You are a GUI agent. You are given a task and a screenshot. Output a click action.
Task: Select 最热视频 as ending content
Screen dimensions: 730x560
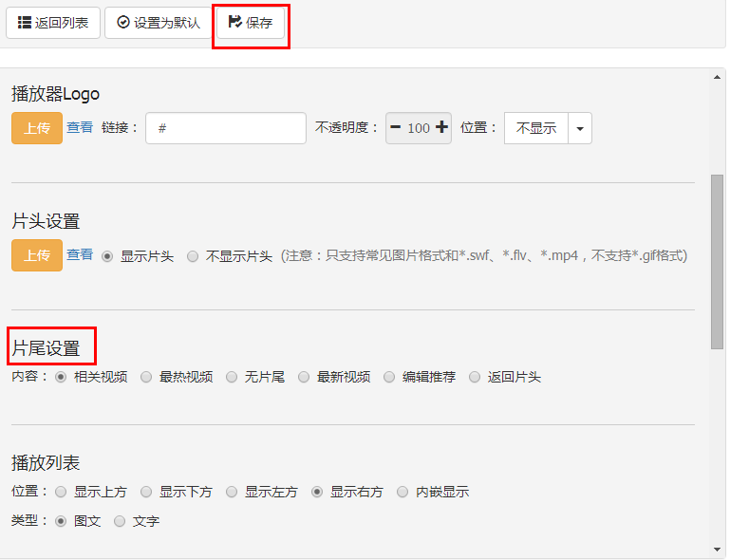click(x=146, y=377)
